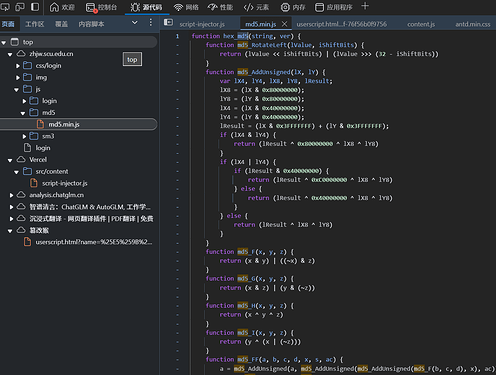Expand the sm3 folder

click(x=24, y=136)
